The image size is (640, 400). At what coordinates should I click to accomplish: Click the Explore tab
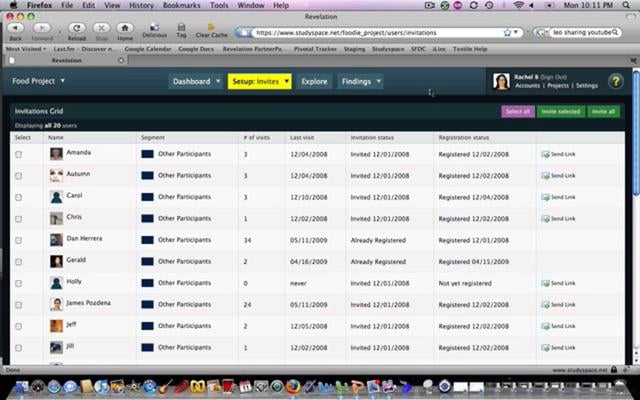tap(314, 81)
